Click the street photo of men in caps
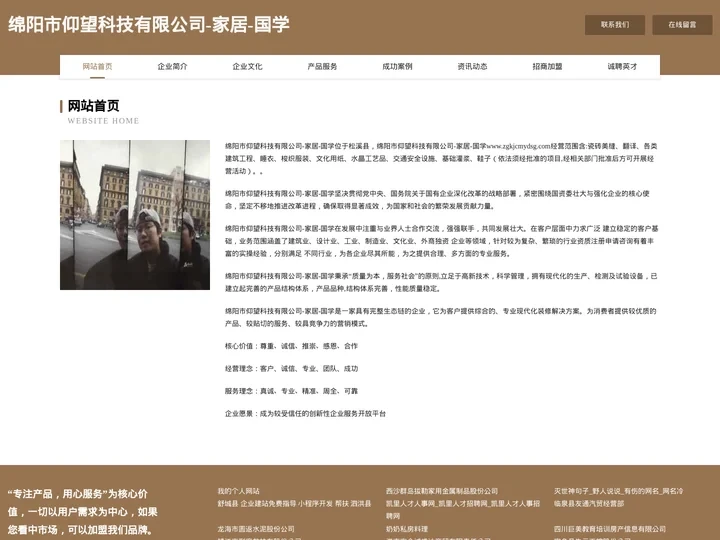Viewport: 720px width, 540px height. [x=135, y=215]
